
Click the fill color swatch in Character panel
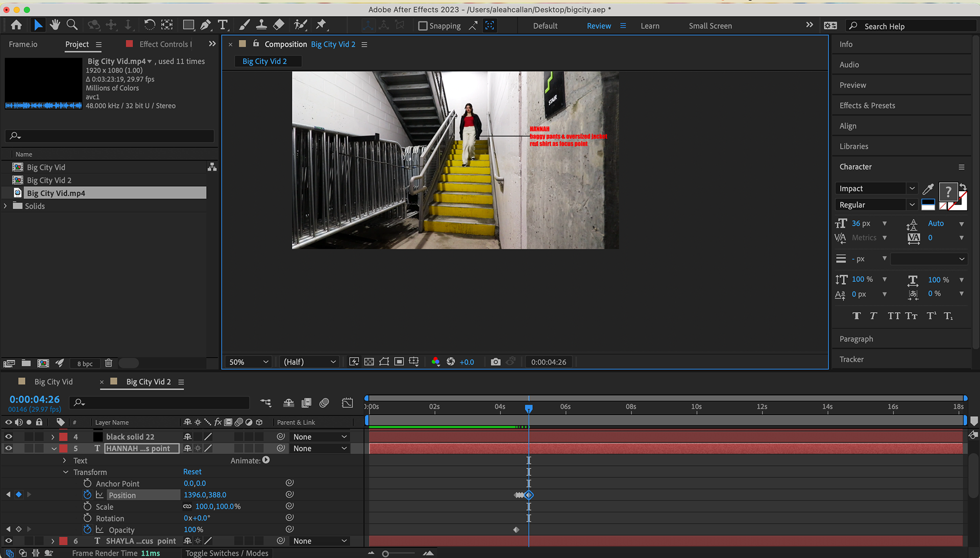click(x=948, y=192)
